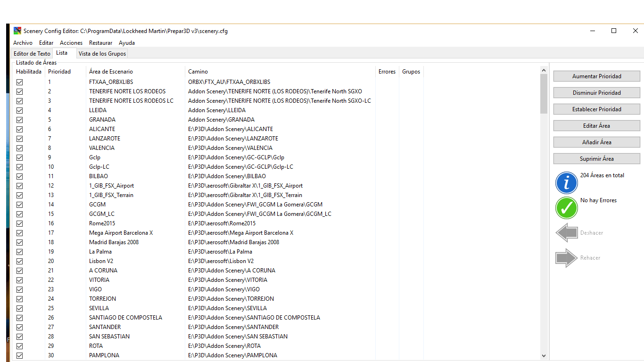Click the Scenery Config Editor app icon

17,31
